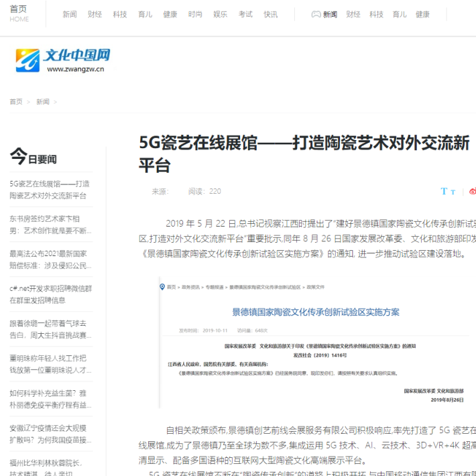The height and width of the screenshot is (476, 476).
Task: Open sidebar story 福州比华利林秋蓉院长
Action: 46,468
